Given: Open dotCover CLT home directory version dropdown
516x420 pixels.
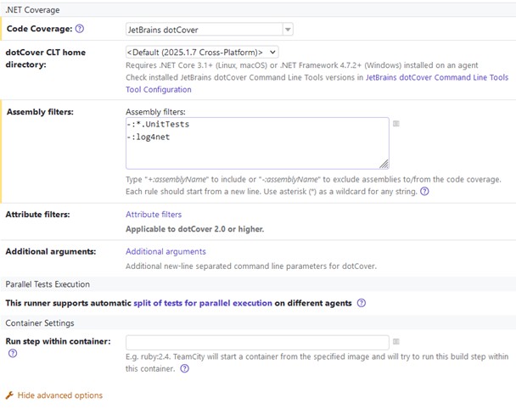Looking at the screenshot, I should pos(202,52).
